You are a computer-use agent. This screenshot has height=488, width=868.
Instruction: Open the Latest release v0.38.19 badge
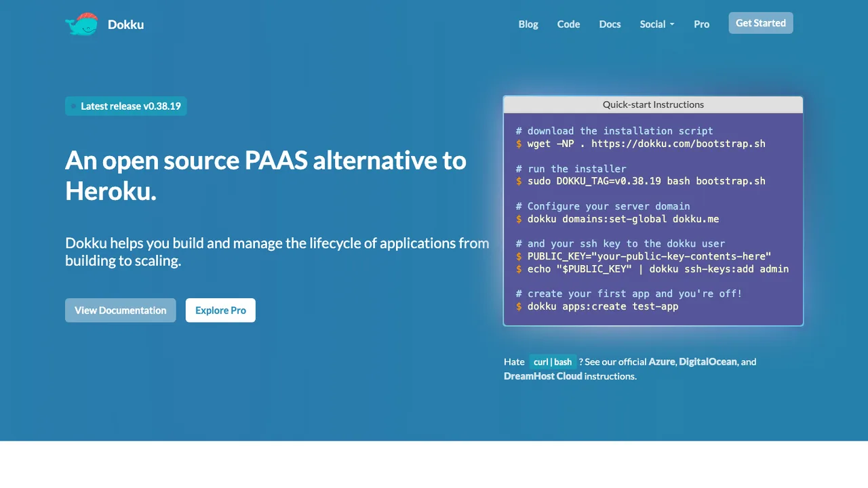pyautogui.click(x=126, y=106)
